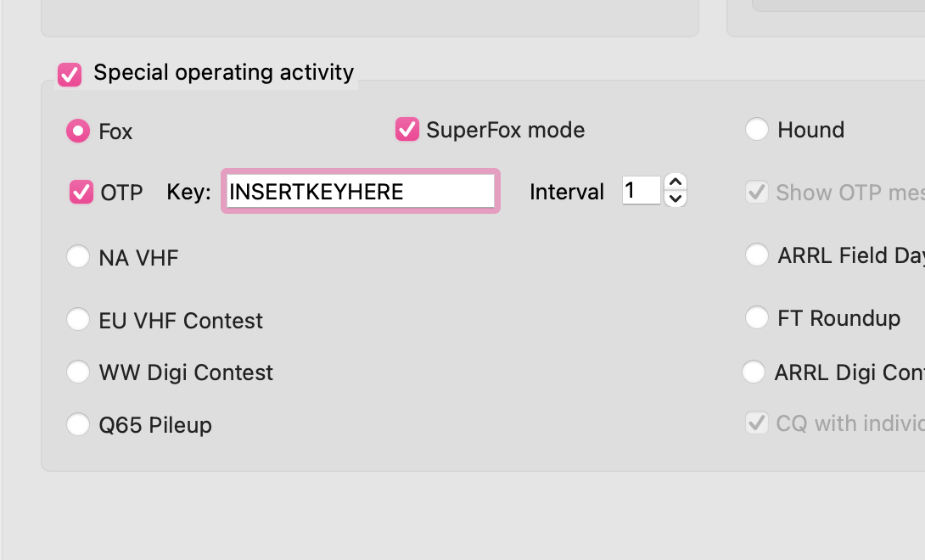Choose EU VHF Contest radio button

tap(78, 319)
